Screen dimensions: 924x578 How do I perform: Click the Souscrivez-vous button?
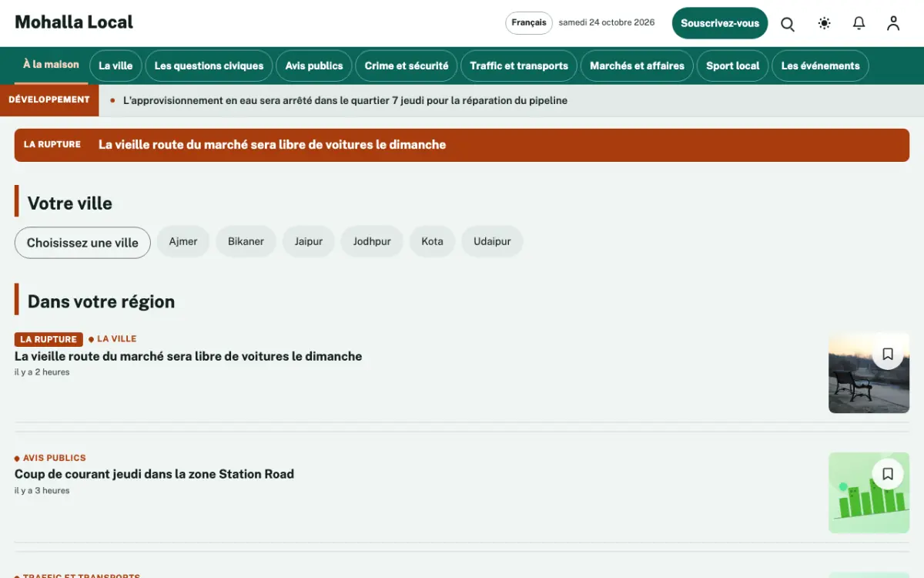tap(720, 23)
